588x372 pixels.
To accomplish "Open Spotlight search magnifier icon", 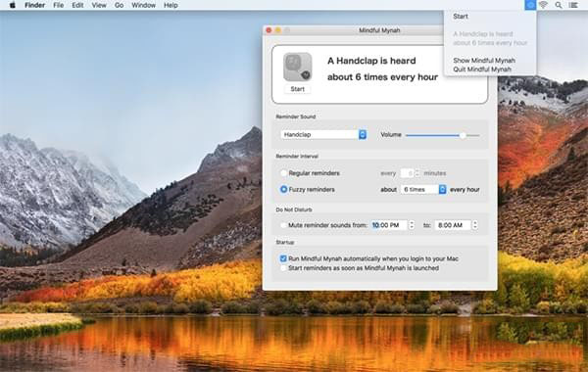I will (x=559, y=5).
